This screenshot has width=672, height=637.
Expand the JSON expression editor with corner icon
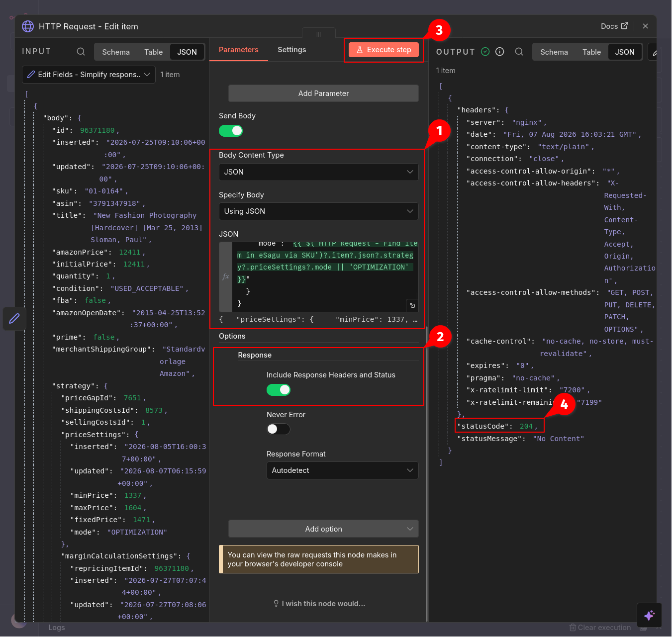click(x=412, y=305)
